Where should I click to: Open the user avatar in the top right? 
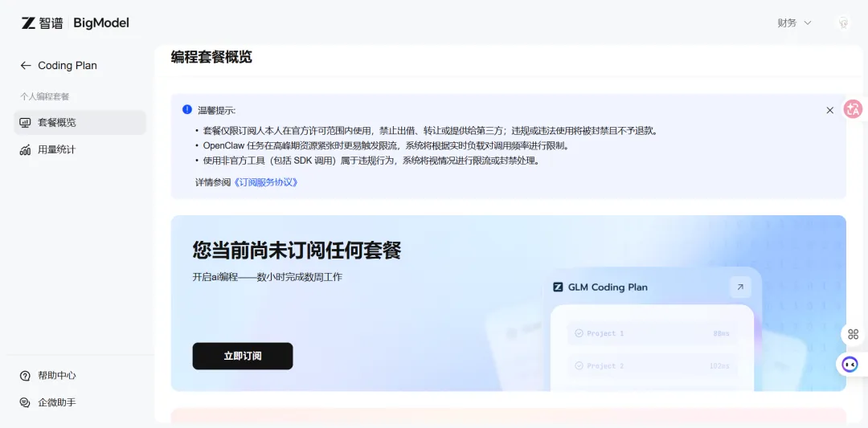(844, 22)
